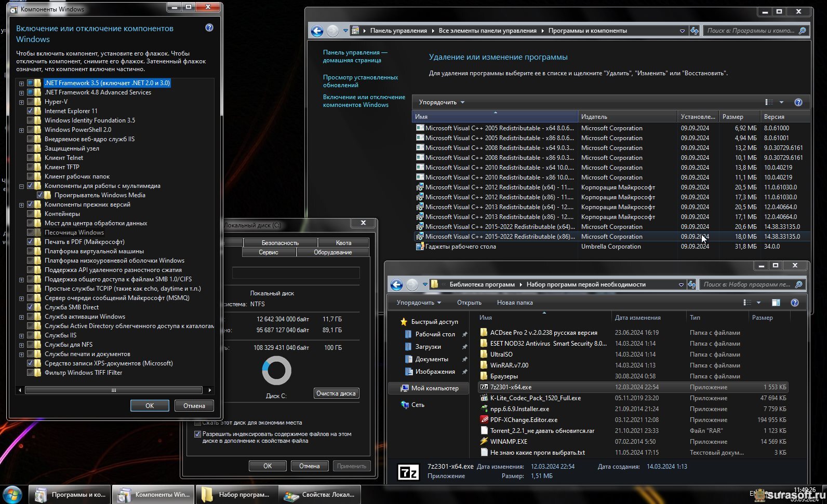Toggle the disk indexing permission checkbox

pos(197,434)
